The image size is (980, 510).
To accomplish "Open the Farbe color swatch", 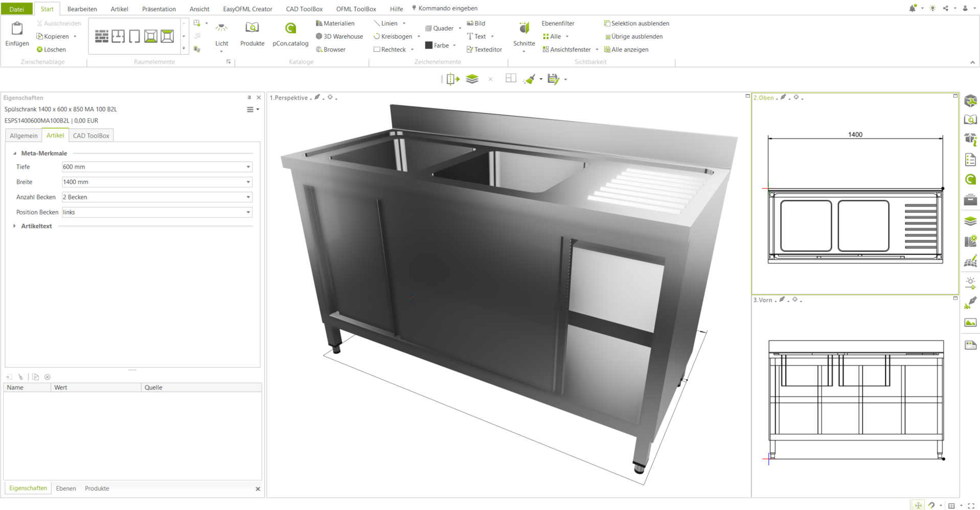I will click(429, 45).
